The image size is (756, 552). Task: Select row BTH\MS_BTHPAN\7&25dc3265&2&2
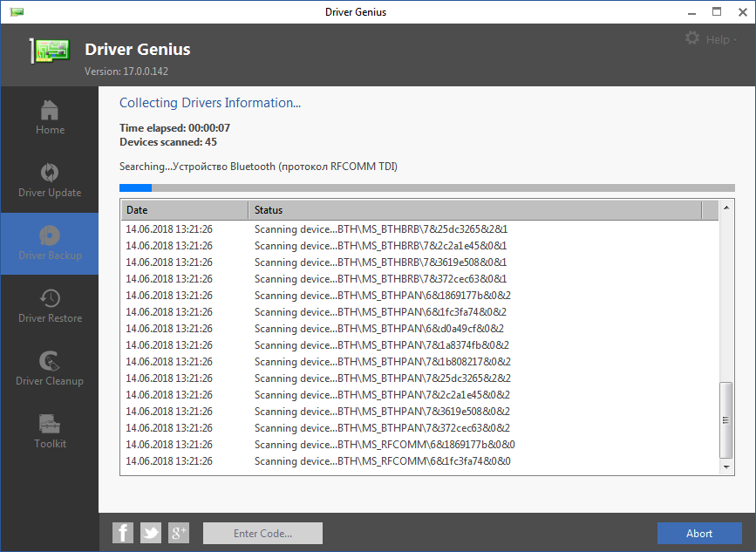point(419,378)
